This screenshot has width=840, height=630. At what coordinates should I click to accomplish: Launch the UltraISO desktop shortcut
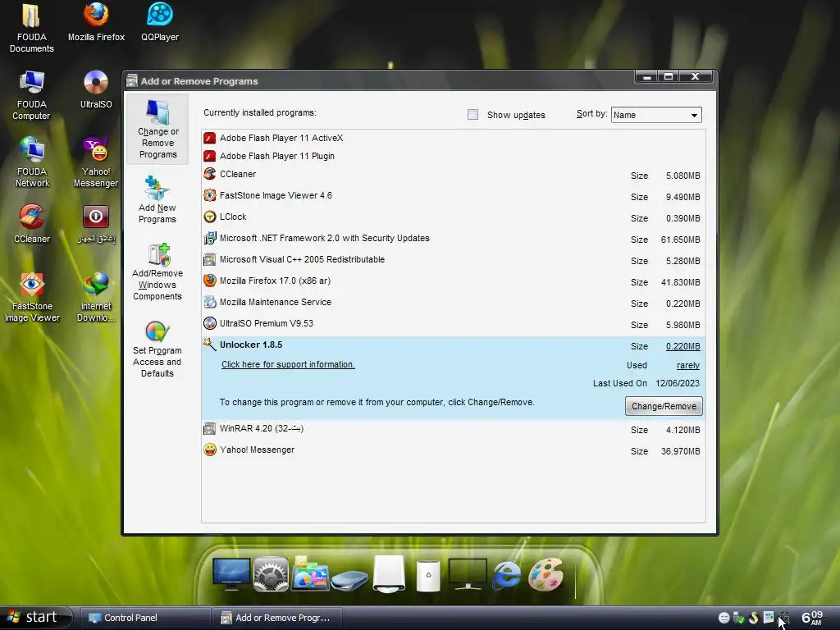tap(96, 89)
